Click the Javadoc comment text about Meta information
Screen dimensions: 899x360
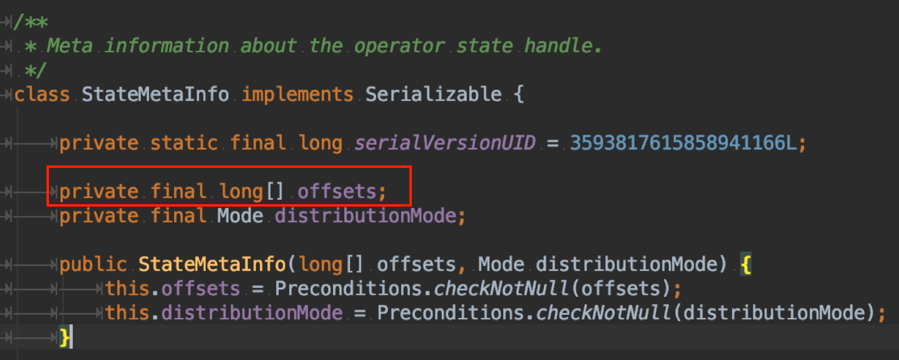click(325, 45)
